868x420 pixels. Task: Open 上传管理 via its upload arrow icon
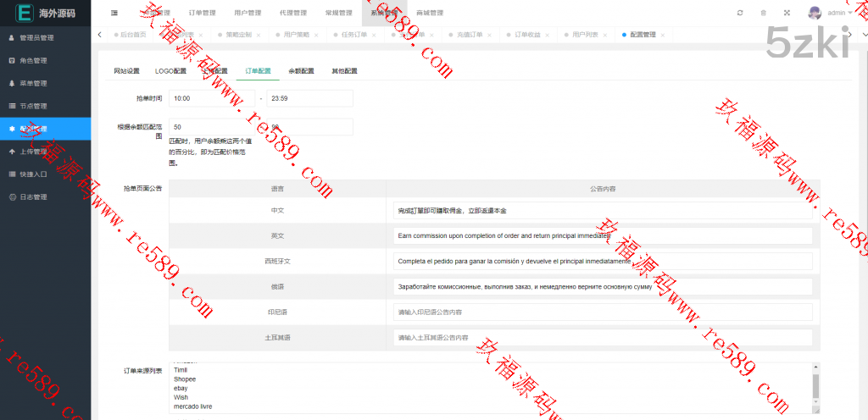(x=11, y=152)
